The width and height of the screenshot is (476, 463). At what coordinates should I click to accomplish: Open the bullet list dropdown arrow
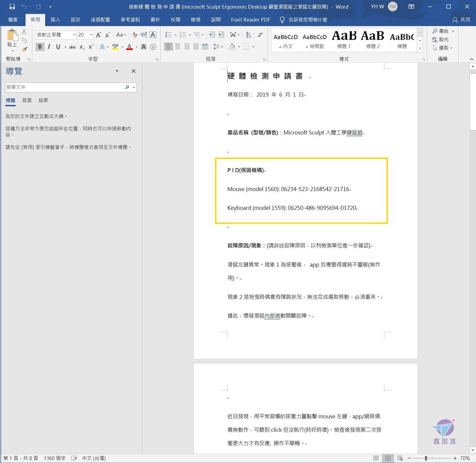point(175,35)
